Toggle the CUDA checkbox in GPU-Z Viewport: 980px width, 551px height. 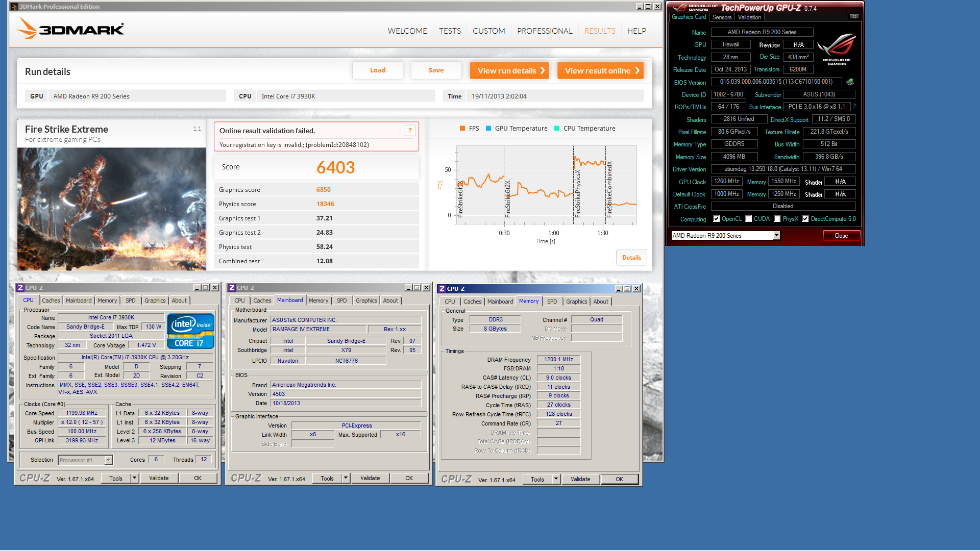pyautogui.click(x=749, y=219)
